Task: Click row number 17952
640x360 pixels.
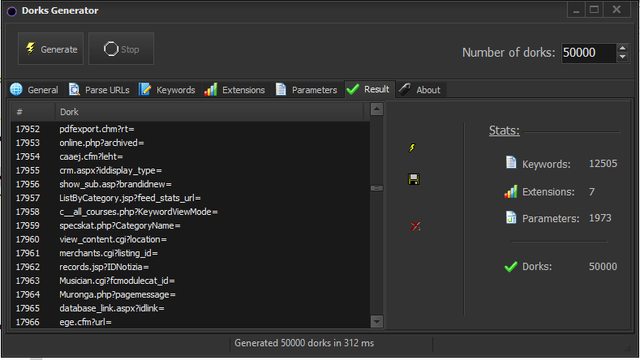Action: tap(28, 129)
